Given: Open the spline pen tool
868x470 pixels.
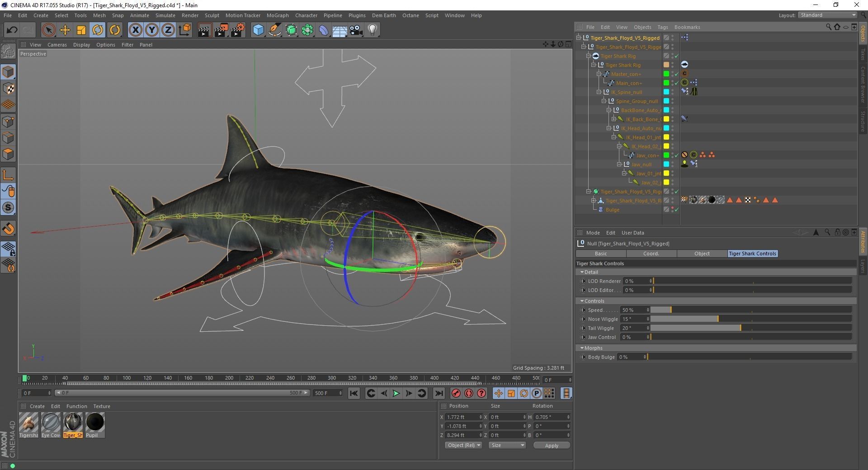Looking at the screenshot, I should [275, 30].
